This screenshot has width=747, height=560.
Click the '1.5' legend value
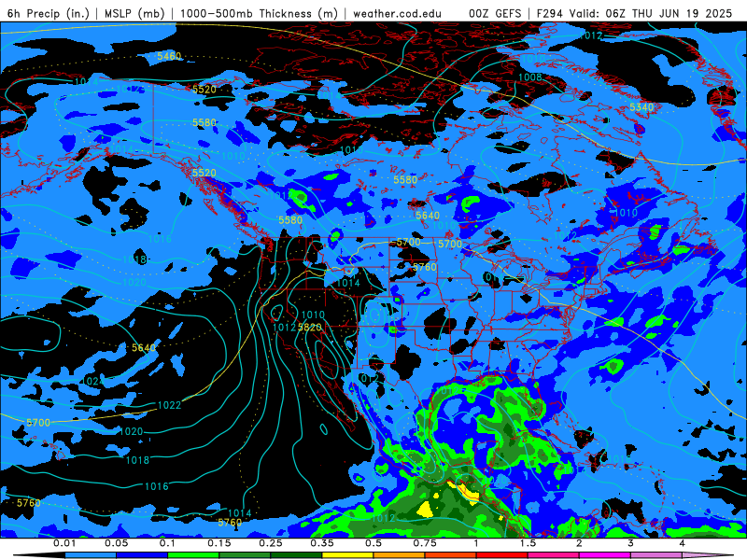tap(528, 543)
